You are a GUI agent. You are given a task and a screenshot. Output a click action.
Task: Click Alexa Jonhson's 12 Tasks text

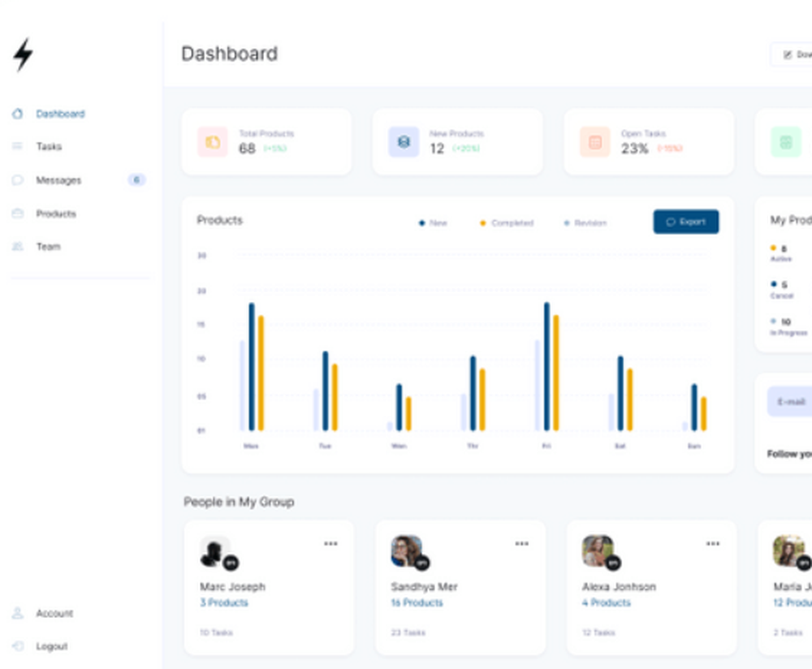[x=598, y=632]
